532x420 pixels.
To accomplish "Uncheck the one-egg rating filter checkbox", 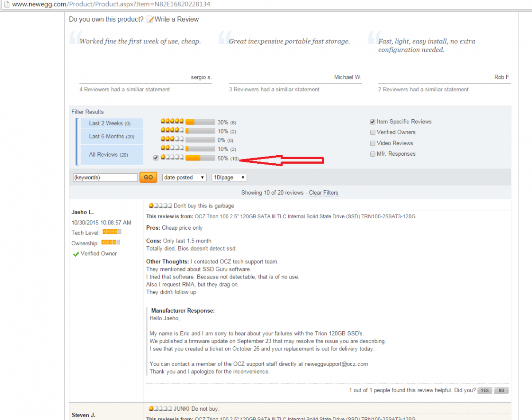I will 156,158.
